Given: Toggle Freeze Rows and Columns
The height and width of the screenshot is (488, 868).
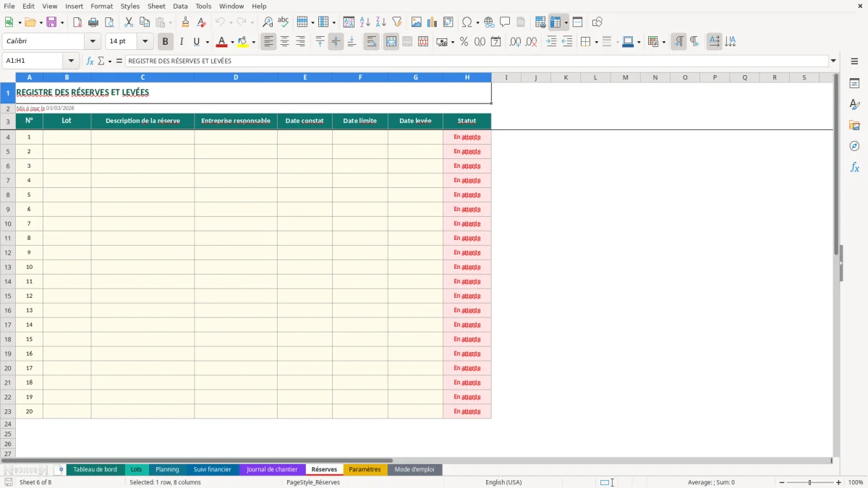Looking at the screenshot, I should 556,22.
